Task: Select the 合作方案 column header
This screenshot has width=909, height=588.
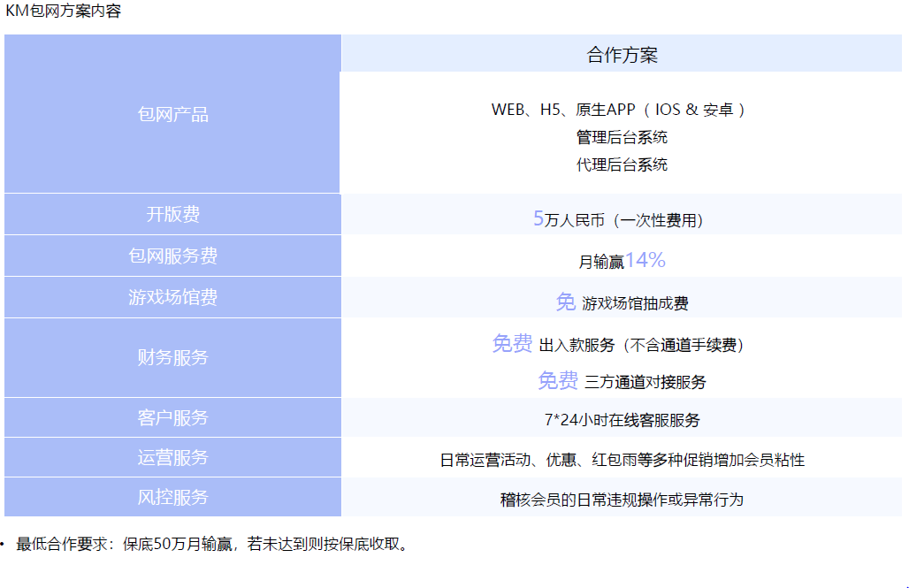Action: click(622, 55)
